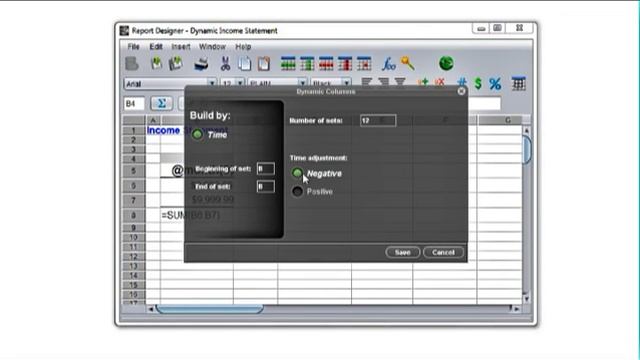Apply the percent format
The image size is (640, 360).
coord(495,84)
